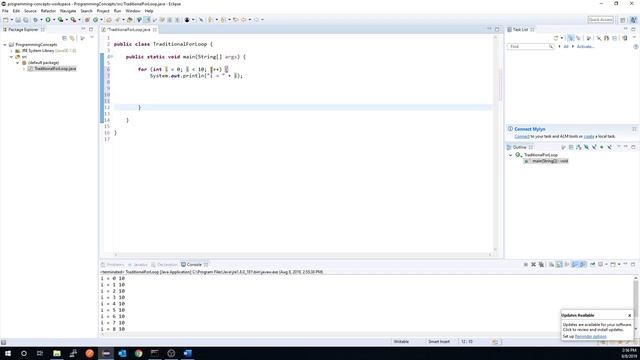Click the Open Perspective icon
This screenshot has width=640, height=360.
623,20
